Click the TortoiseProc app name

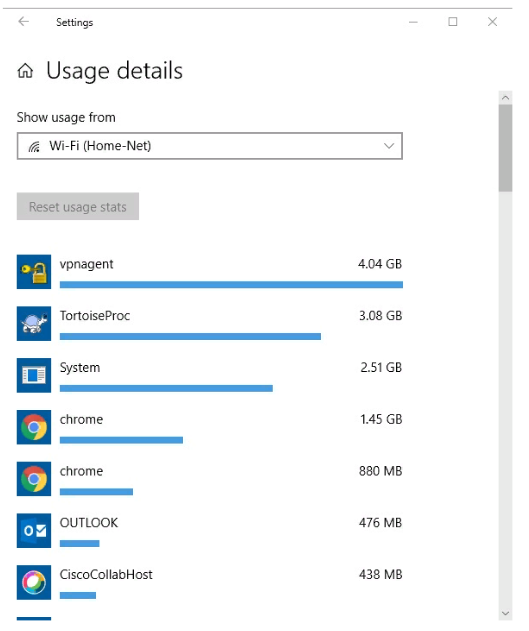click(95, 316)
